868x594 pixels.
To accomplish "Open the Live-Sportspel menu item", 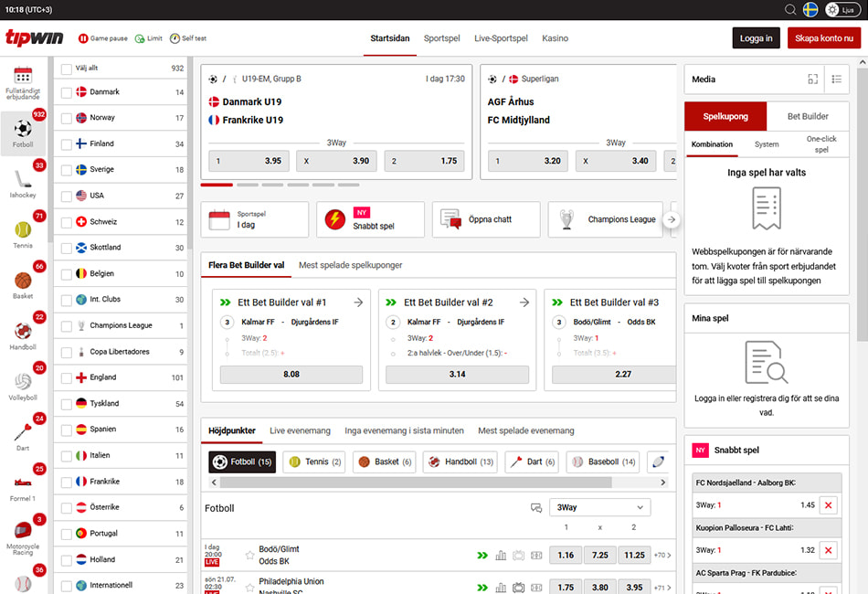I will tap(501, 38).
